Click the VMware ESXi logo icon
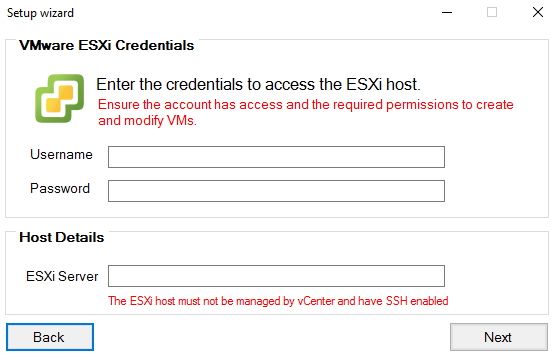 point(59,98)
